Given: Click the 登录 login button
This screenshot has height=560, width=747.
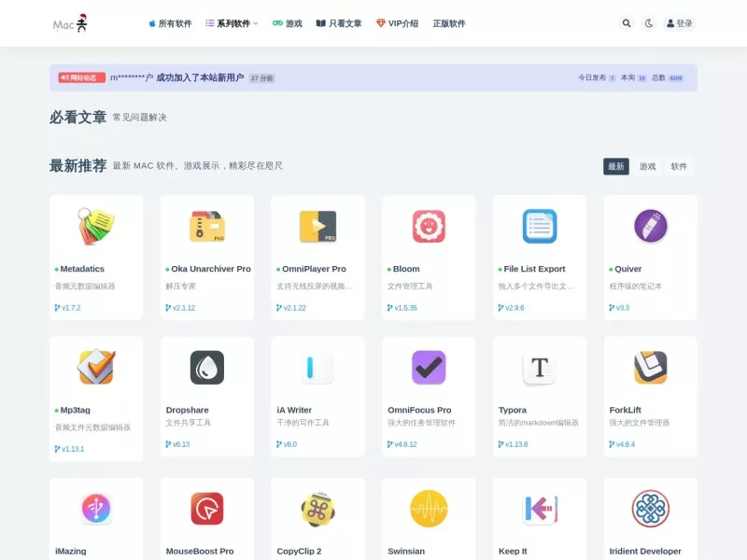Looking at the screenshot, I should (x=680, y=23).
